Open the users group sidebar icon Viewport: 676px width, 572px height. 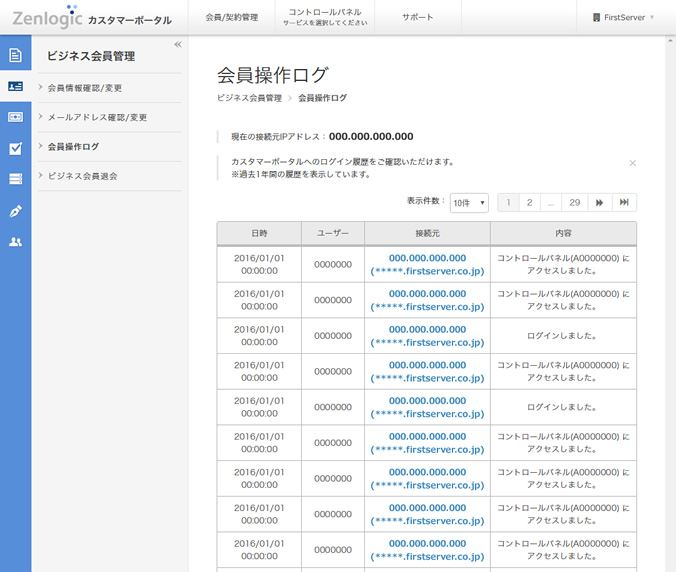coord(15,242)
